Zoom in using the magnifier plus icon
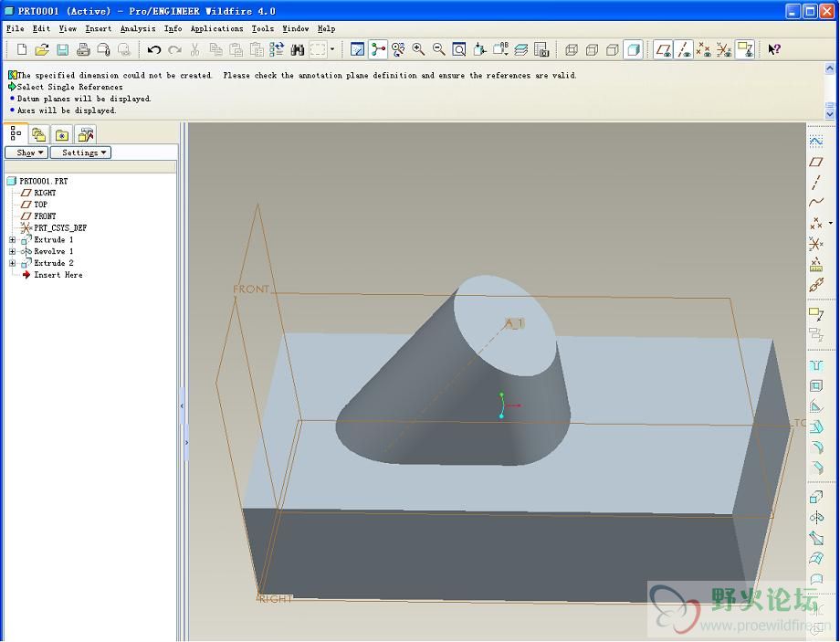Image resolution: width=840 pixels, height=642 pixels. (x=418, y=50)
